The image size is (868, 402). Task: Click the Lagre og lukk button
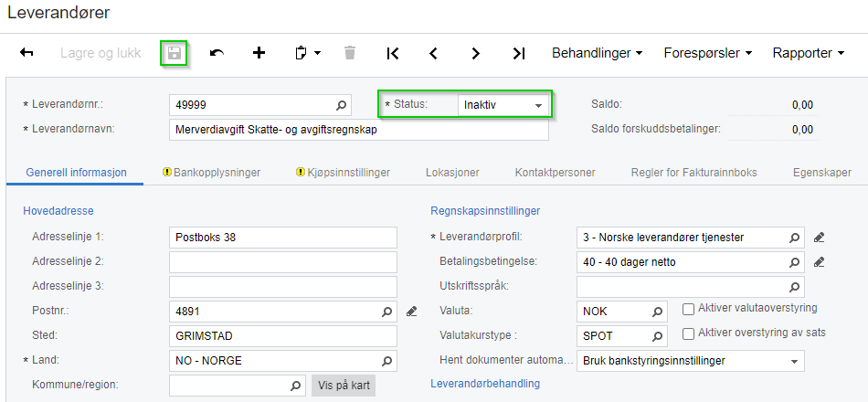(101, 53)
